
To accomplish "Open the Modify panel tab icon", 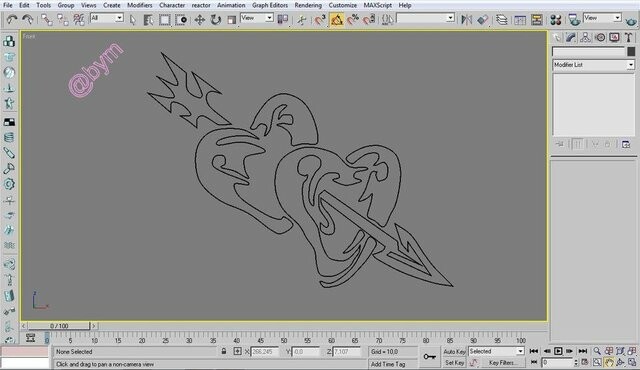I will click(571, 38).
